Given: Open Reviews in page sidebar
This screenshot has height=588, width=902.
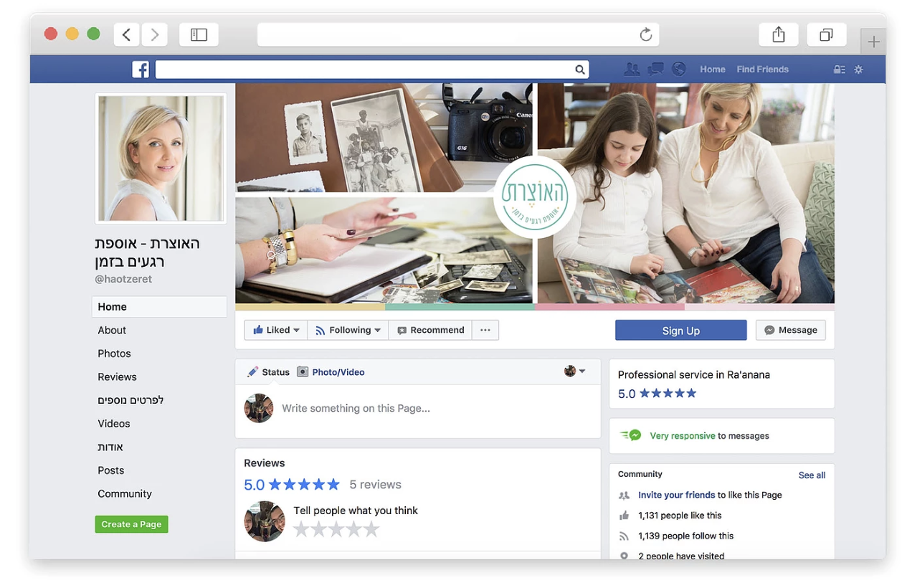Looking at the screenshot, I should coord(118,376).
